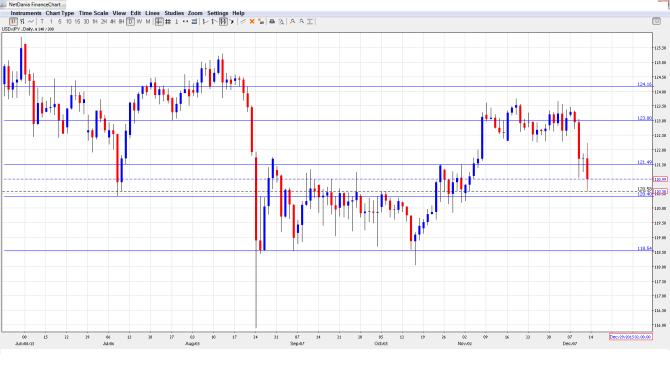Click the trend line drawing icon
670x377 pixels.
click(205, 21)
